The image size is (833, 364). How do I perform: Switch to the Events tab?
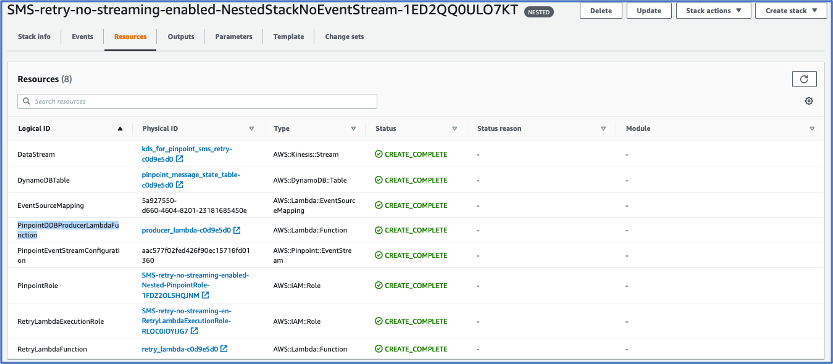[x=82, y=37]
